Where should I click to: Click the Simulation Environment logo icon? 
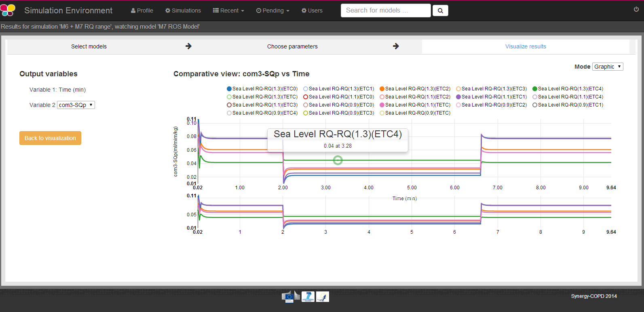[x=8, y=10]
